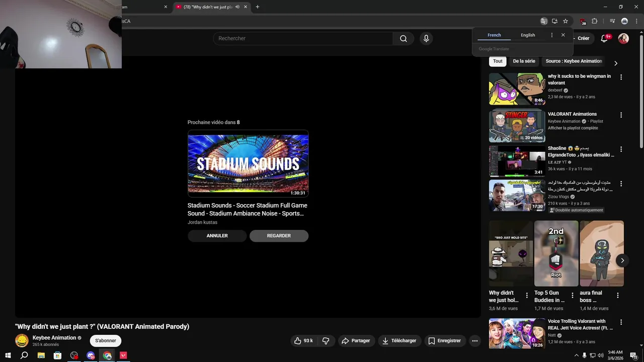Select the French translate tab
Viewport: 644px width, 362px height.
tap(494, 35)
